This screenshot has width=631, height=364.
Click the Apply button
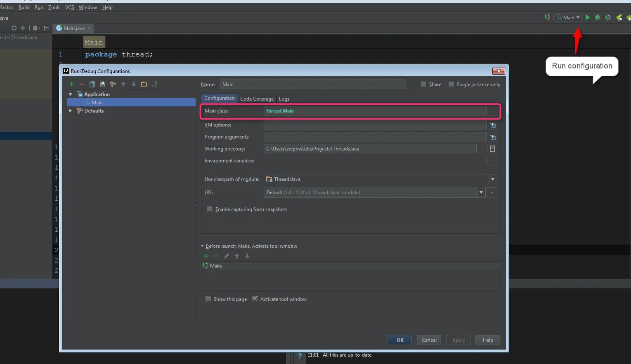tap(458, 340)
